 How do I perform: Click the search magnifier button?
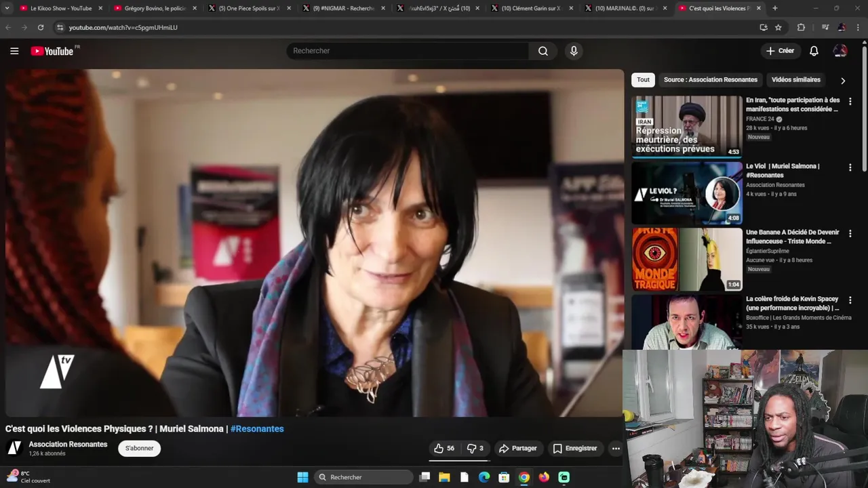coord(543,51)
